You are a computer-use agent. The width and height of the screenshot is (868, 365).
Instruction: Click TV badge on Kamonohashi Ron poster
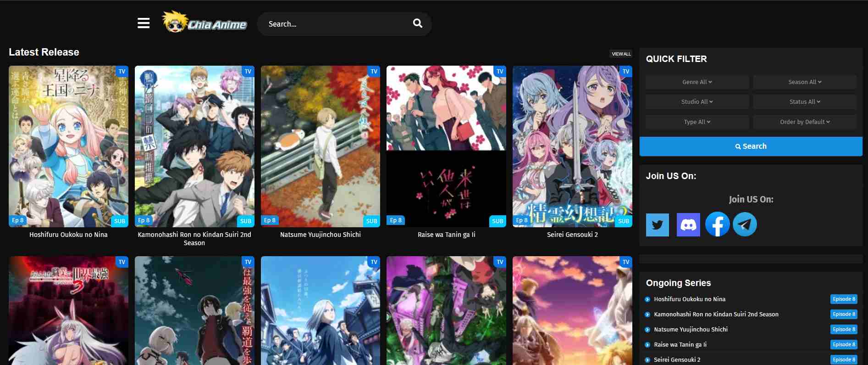point(248,72)
